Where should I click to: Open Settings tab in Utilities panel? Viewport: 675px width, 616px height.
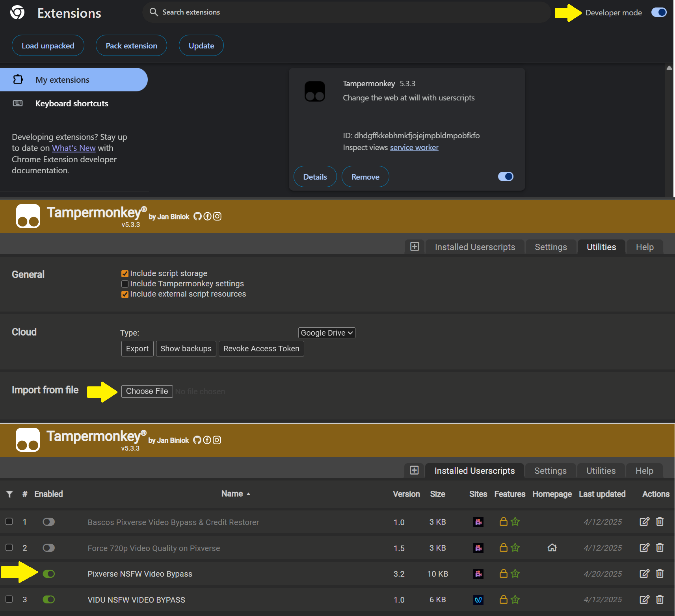click(550, 247)
